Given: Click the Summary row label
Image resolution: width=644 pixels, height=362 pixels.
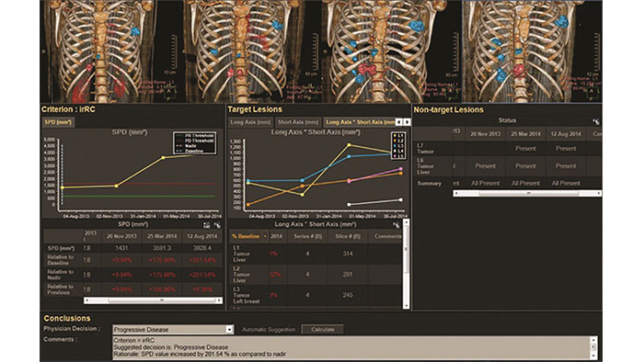Looking at the screenshot, I should point(430,183).
